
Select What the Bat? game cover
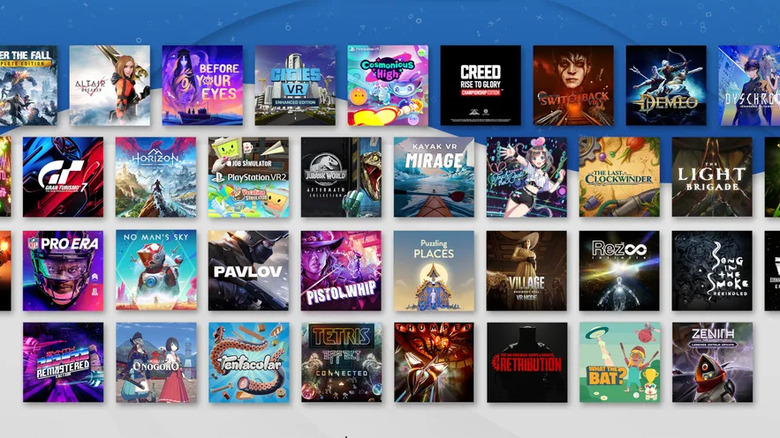pos(619,362)
